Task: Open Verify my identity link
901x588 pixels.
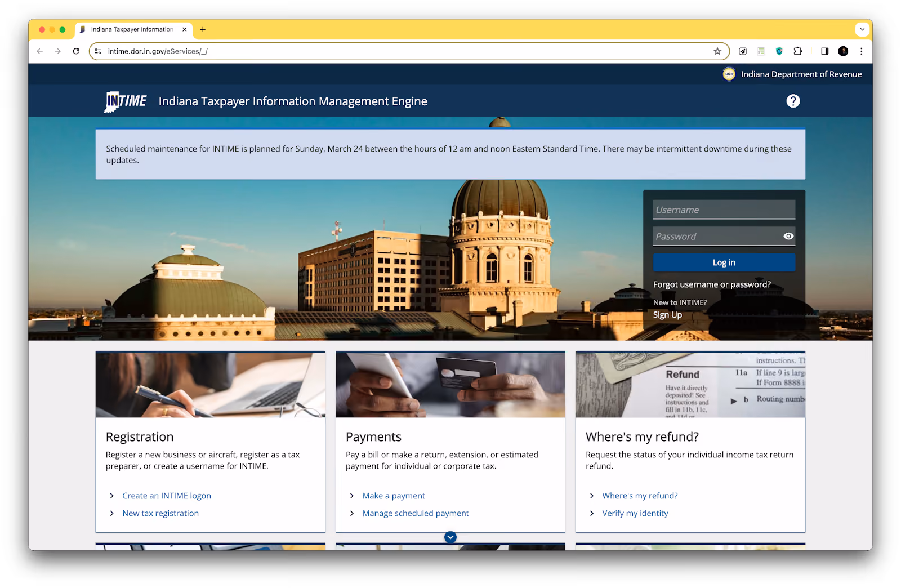Action: pyautogui.click(x=635, y=513)
